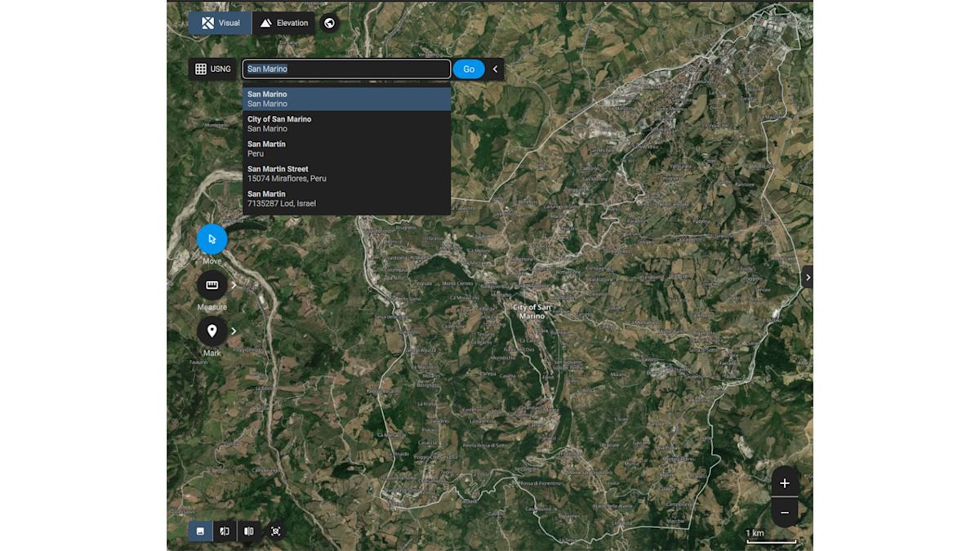The image size is (980, 551).
Task: Select the single map view icon
Action: [x=200, y=531]
